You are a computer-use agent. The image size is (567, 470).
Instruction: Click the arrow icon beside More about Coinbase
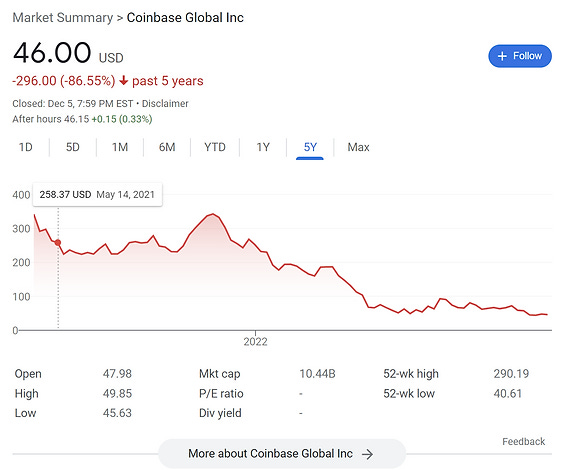[367, 454]
